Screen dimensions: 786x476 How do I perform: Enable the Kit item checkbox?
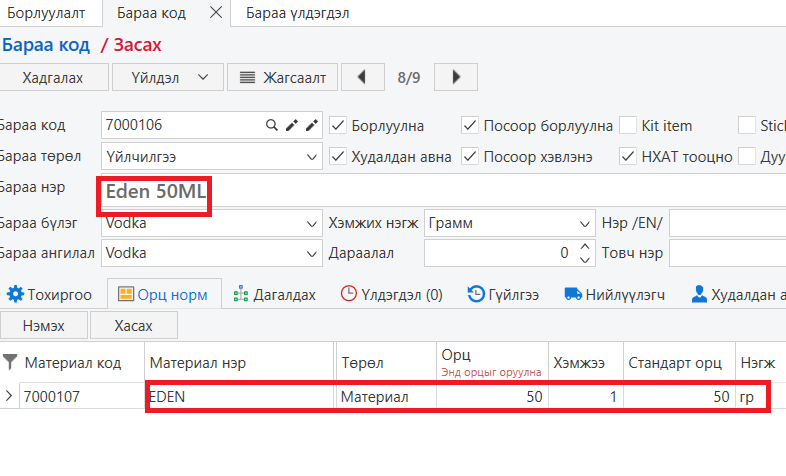(628, 125)
